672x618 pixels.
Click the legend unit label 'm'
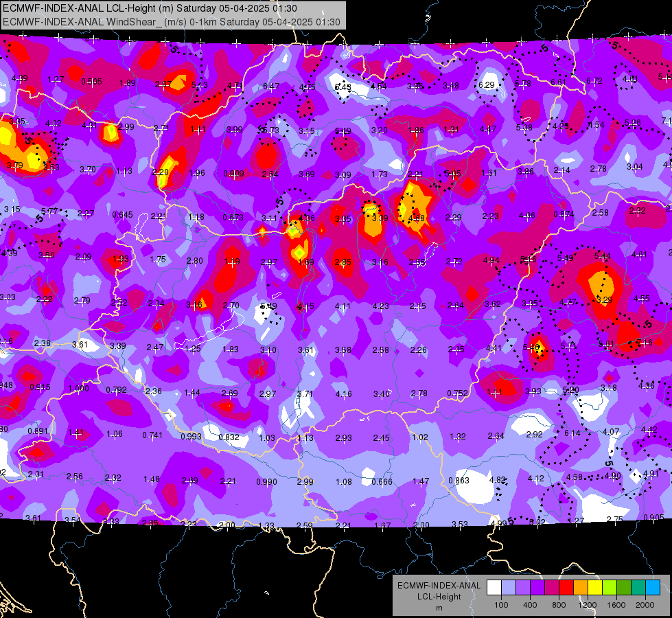pos(439,608)
